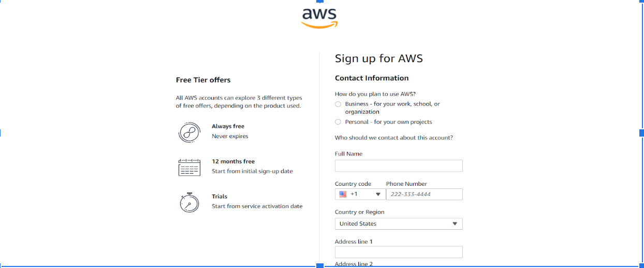Click the Always free infinity icon

[189, 132]
